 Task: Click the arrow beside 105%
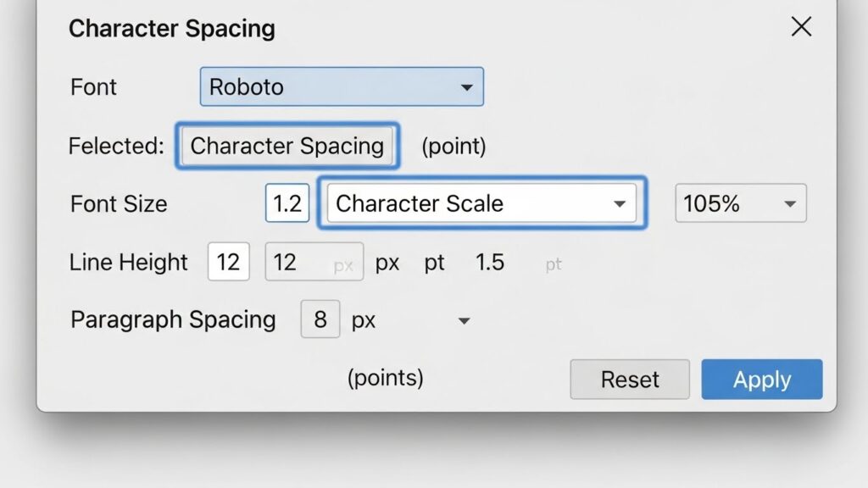[x=790, y=204]
